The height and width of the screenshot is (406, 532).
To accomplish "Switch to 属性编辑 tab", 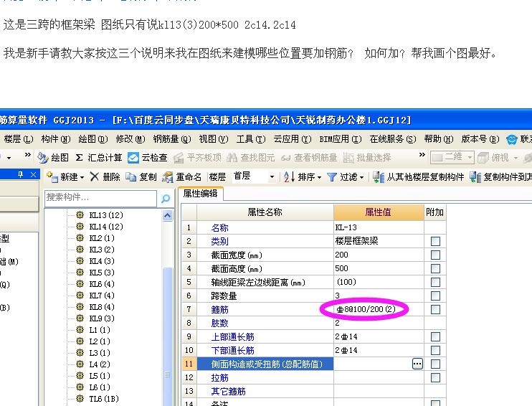I will (x=200, y=194).
